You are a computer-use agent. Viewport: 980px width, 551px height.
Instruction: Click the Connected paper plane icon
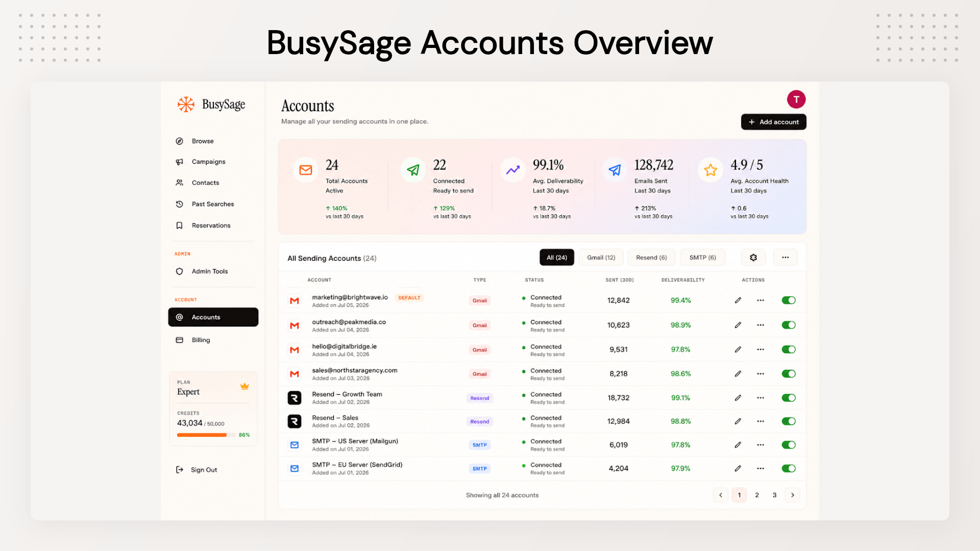[413, 170]
